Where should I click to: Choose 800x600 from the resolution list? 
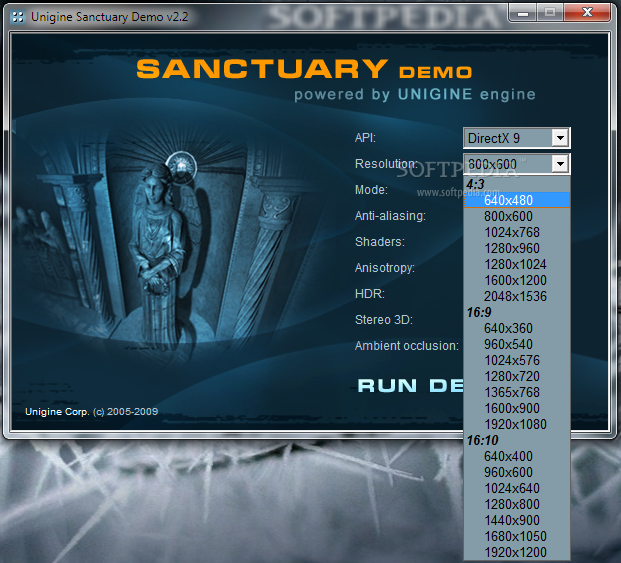point(517,216)
